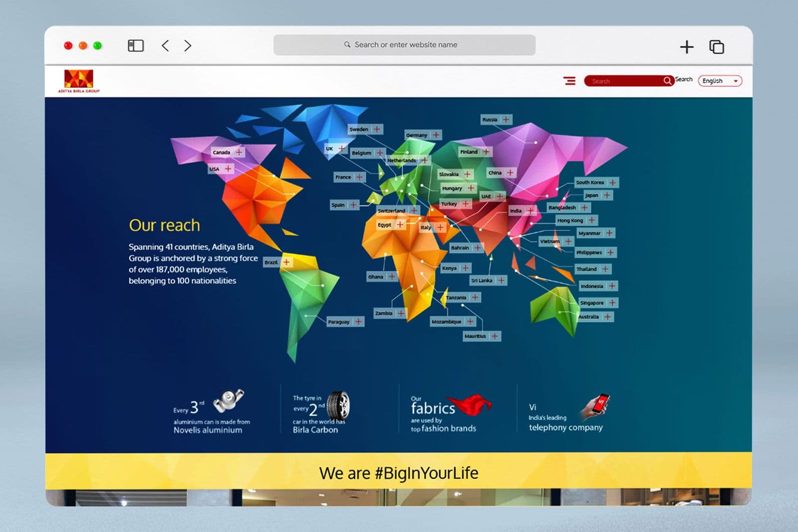The width and height of the screenshot is (798, 532).
Task: Click the Philippines plus icon
Action: click(610, 252)
